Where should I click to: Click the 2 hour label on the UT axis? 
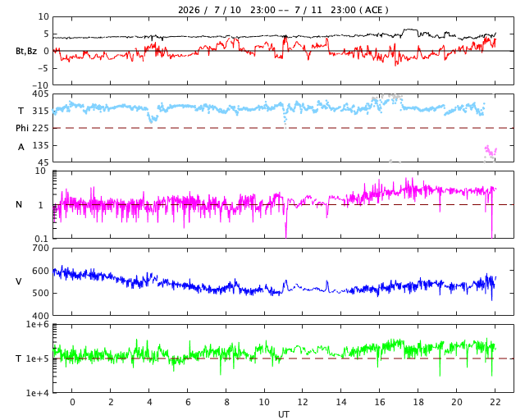tap(111, 402)
